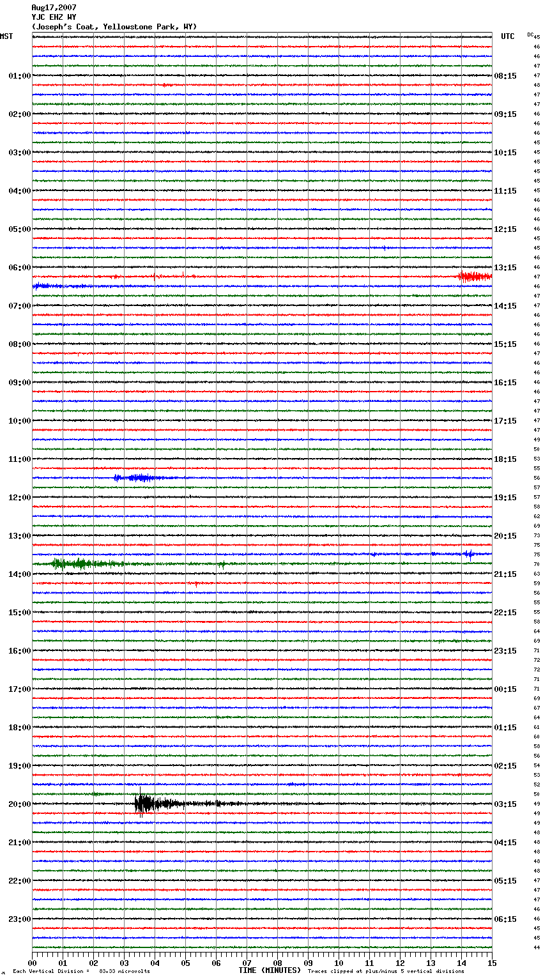
Task: Click the 08:15 UTC time label
Action: 505,76
